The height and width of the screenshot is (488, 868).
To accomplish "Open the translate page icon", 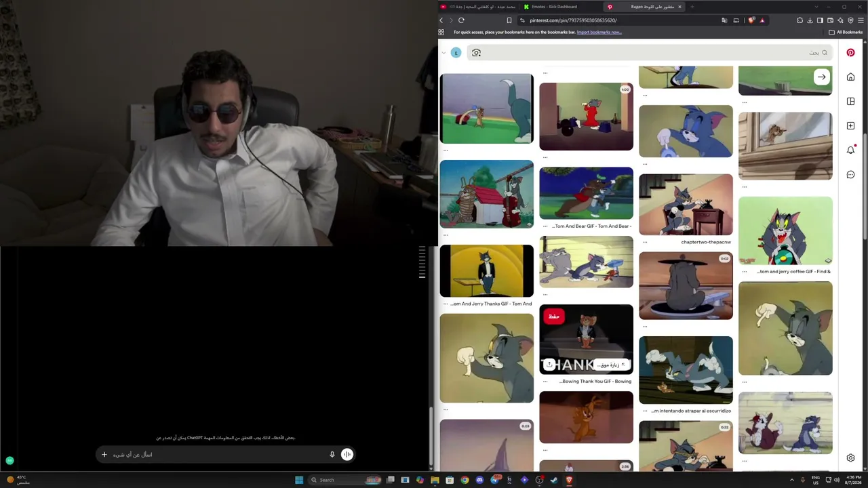I will pos(724,20).
